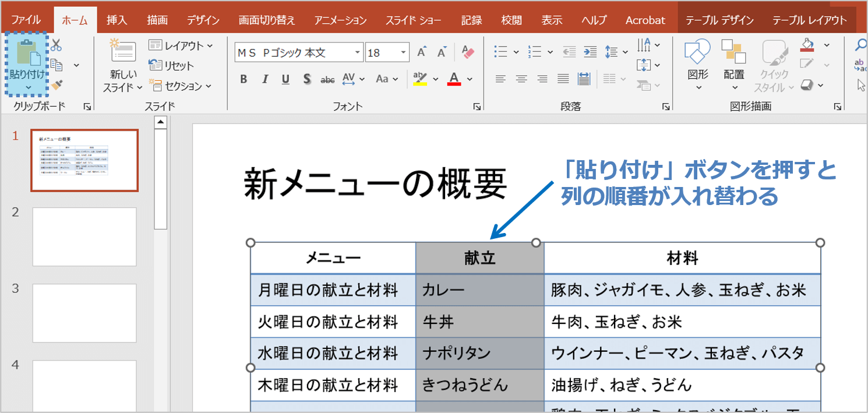868x413 pixels.
Task: Click the red font color swatch
Action: pyautogui.click(x=454, y=79)
